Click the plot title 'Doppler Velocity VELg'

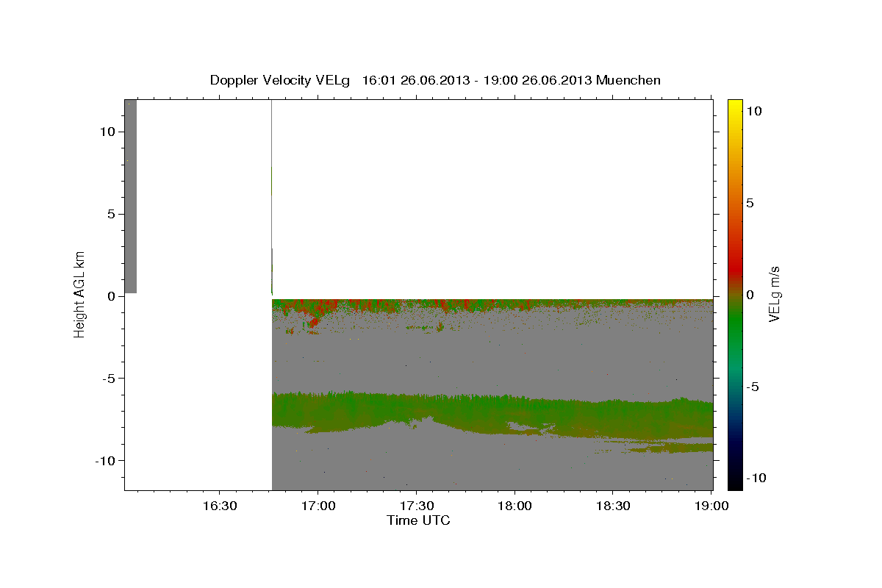click(x=281, y=80)
